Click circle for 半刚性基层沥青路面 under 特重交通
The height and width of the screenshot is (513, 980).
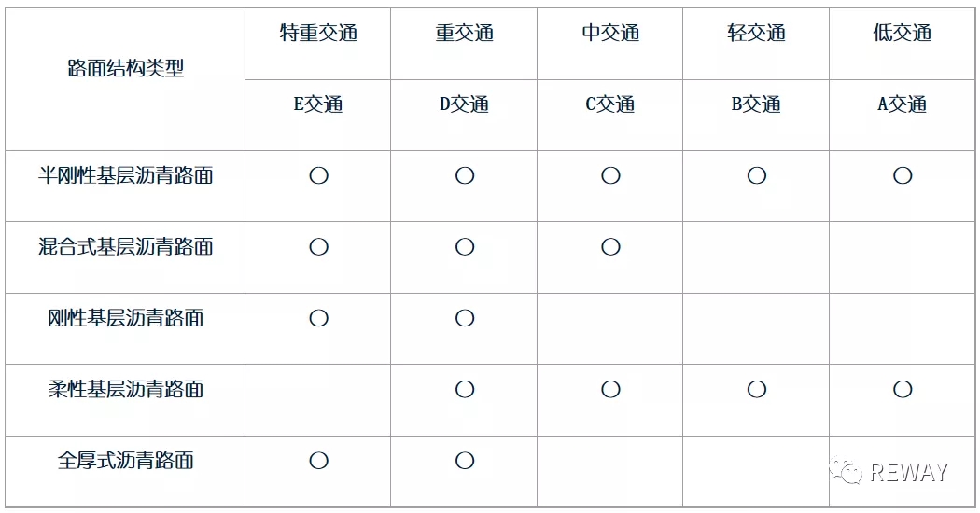[x=318, y=175]
